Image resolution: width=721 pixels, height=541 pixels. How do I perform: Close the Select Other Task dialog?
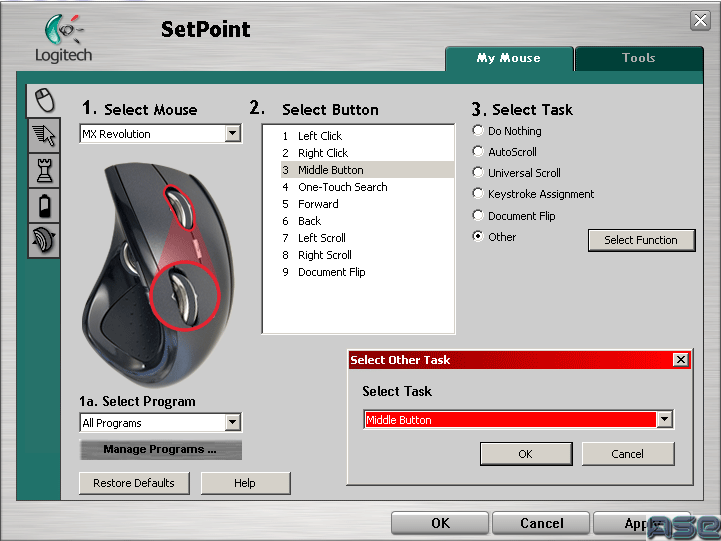681,359
